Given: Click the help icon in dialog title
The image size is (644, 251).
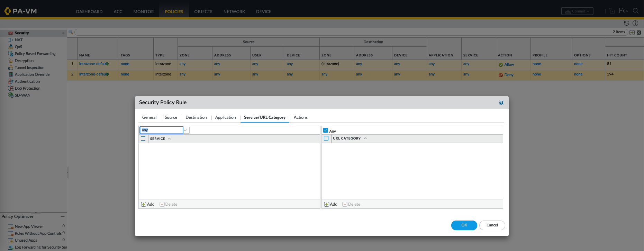Looking at the screenshot, I should pyautogui.click(x=501, y=103).
